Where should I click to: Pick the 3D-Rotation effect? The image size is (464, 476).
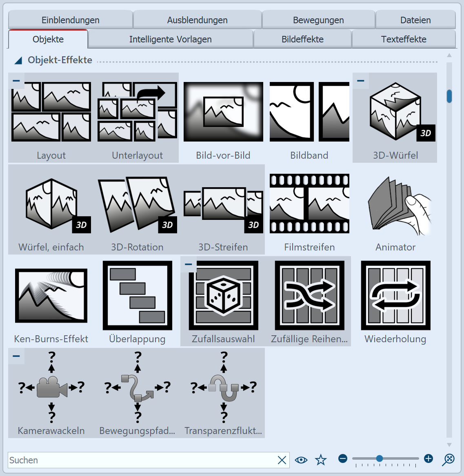[x=137, y=204]
